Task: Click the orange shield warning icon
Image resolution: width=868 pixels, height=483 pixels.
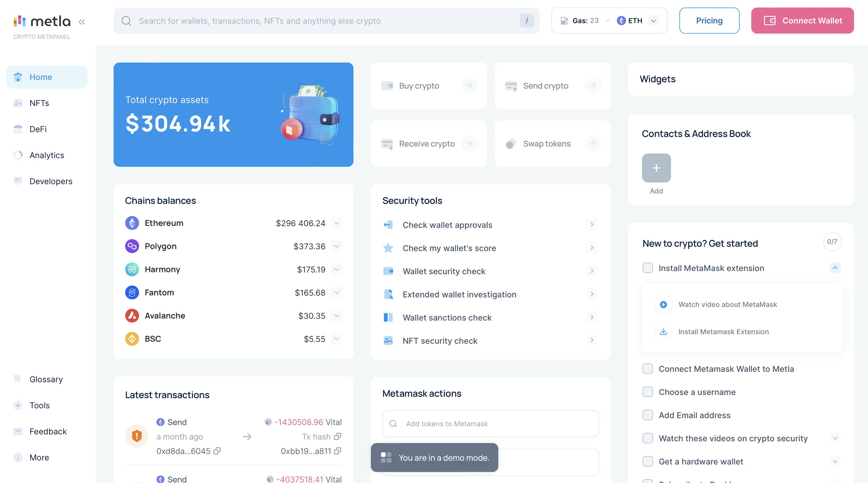Action: coord(136,436)
